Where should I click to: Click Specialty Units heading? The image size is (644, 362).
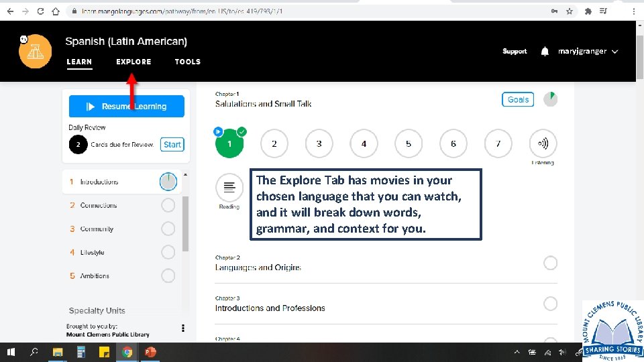tap(97, 310)
